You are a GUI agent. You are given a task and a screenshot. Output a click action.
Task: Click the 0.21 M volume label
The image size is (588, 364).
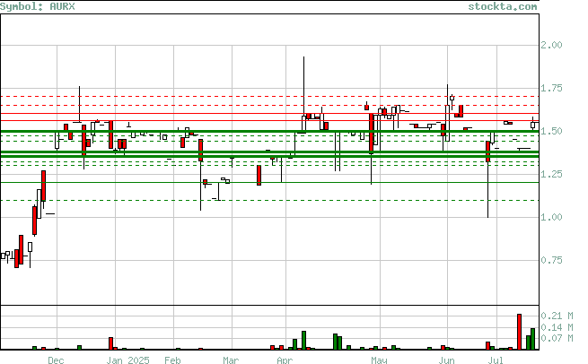click(557, 316)
